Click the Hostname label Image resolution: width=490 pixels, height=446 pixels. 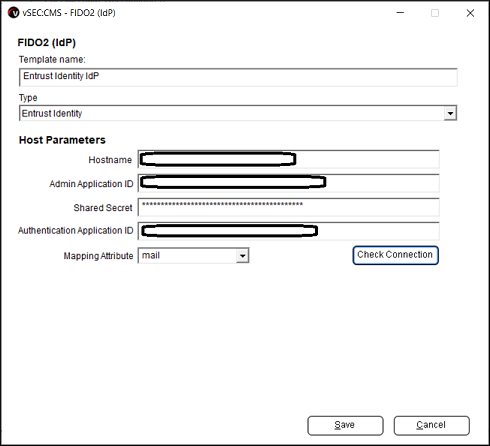point(110,160)
